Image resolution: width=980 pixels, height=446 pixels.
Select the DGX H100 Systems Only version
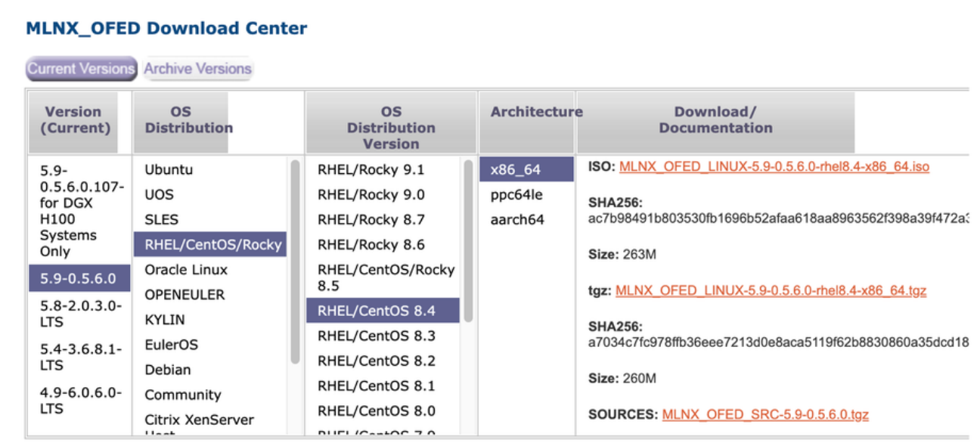(x=80, y=210)
